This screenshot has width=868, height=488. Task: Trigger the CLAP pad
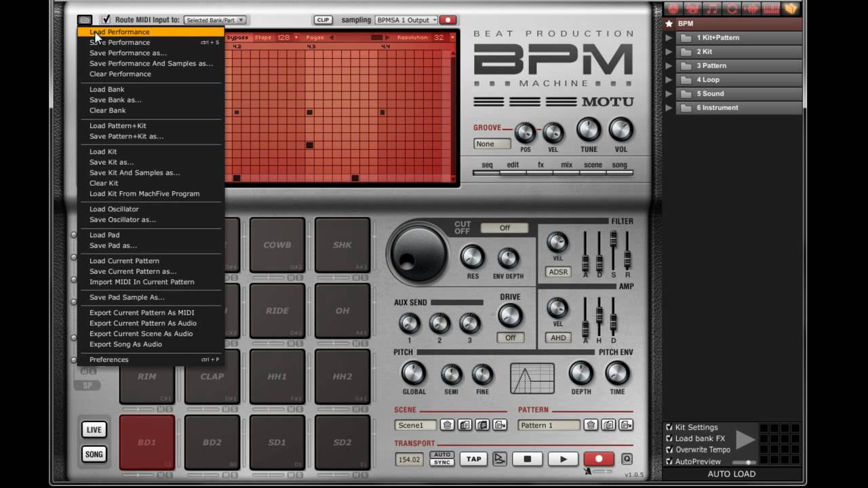pyautogui.click(x=212, y=377)
